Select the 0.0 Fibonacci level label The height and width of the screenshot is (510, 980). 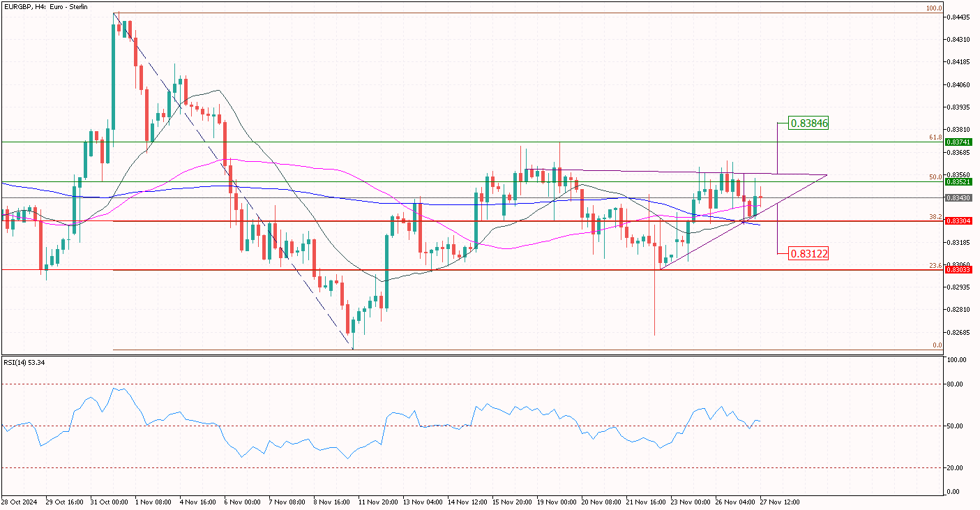coord(938,345)
